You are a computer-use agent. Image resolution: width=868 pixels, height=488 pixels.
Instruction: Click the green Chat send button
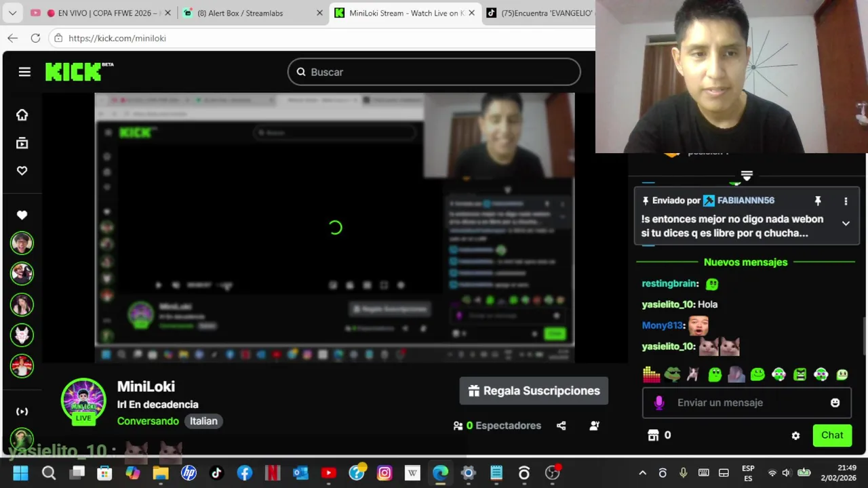click(832, 435)
